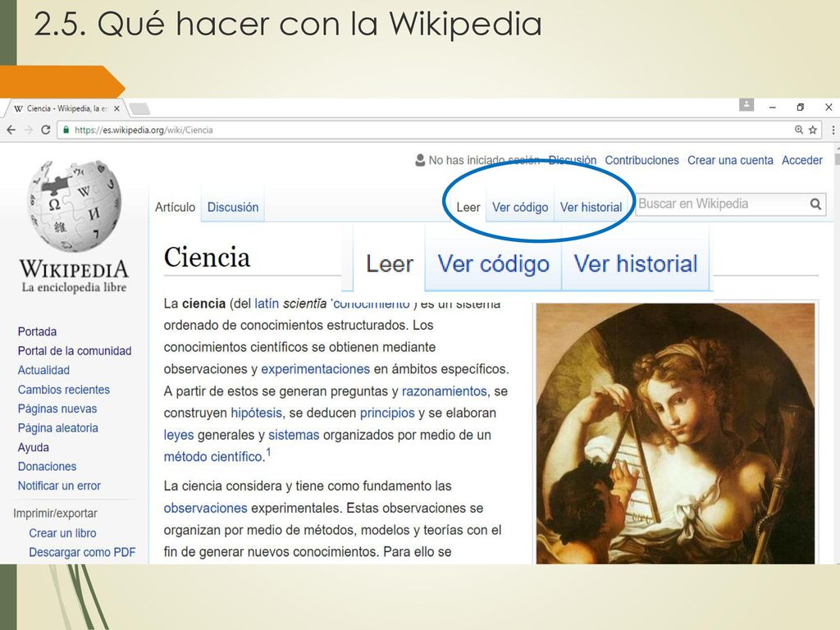Click the Chrome profile avatar icon
The width and height of the screenshot is (840, 630).
point(746,105)
